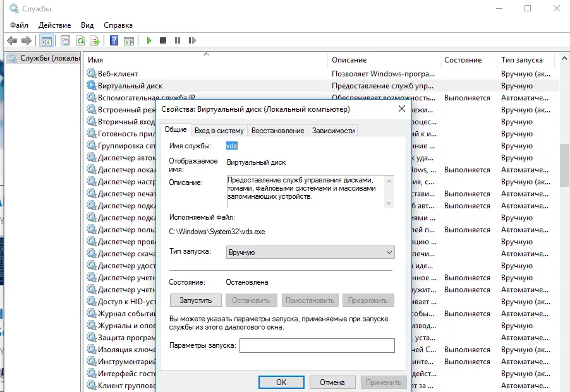Image resolution: width=570 pixels, height=392 pixels.
Task: Toggle the action pane toolbar icon
Action: (129, 40)
